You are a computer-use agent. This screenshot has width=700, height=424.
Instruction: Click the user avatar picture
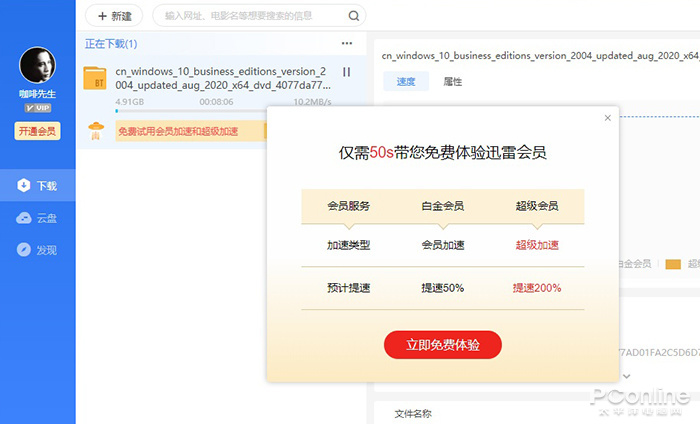click(37, 66)
